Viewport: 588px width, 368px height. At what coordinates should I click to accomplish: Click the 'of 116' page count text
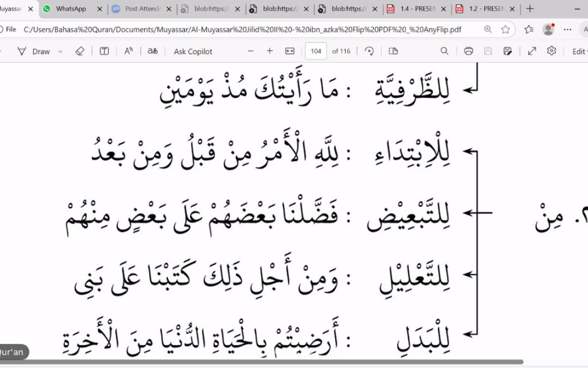341,51
